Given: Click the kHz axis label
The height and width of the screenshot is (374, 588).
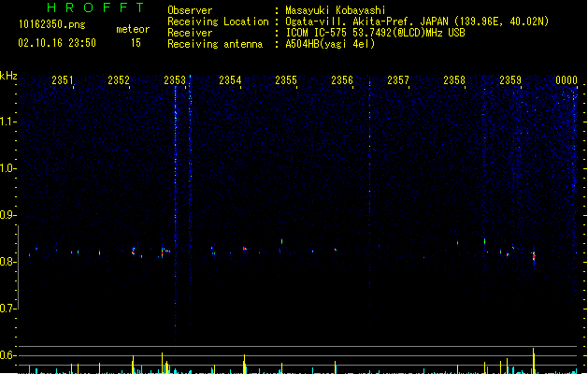Looking at the screenshot, I should pyautogui.click(x=8, y=76).
